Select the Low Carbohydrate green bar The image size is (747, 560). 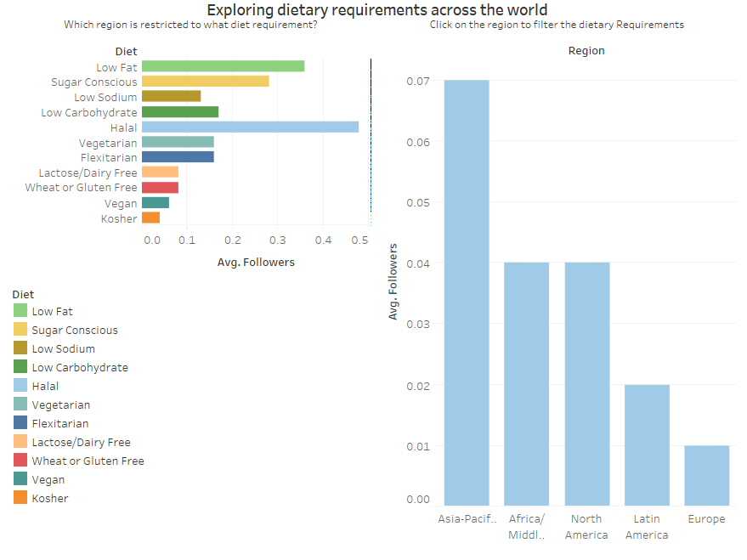180,112
